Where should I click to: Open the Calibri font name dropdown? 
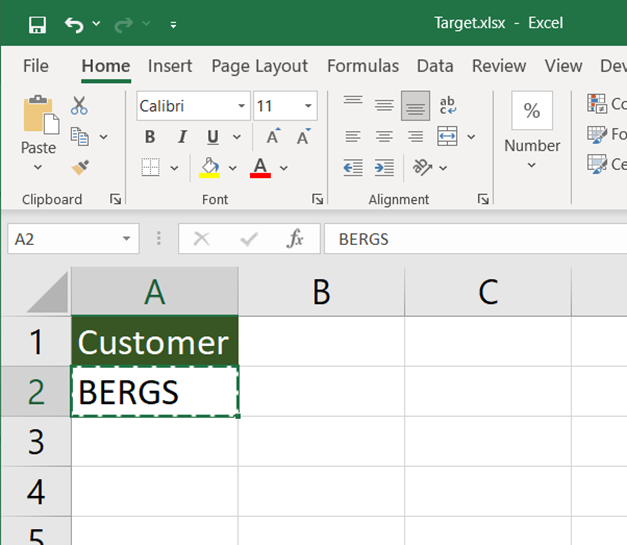coord(242,105)
